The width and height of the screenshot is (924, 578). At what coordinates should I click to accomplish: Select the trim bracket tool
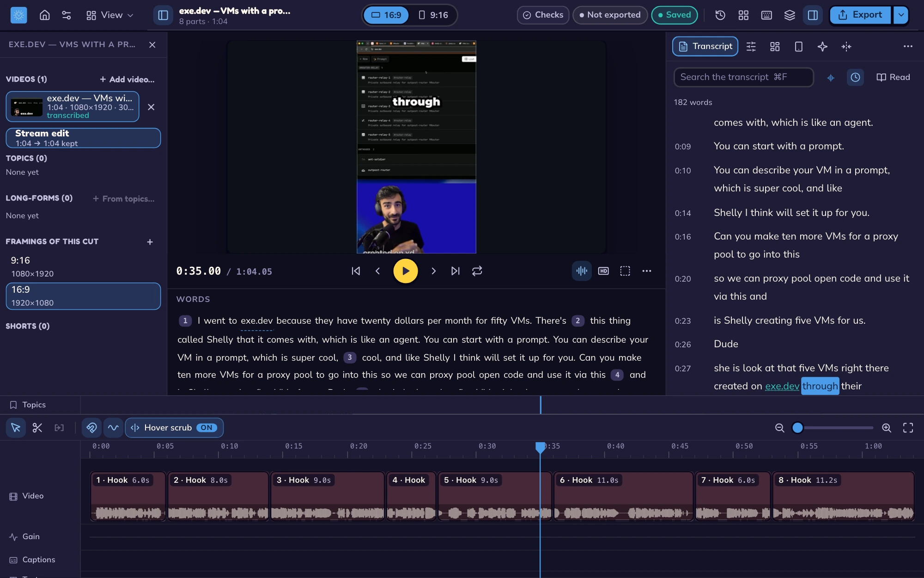[59, 428]
